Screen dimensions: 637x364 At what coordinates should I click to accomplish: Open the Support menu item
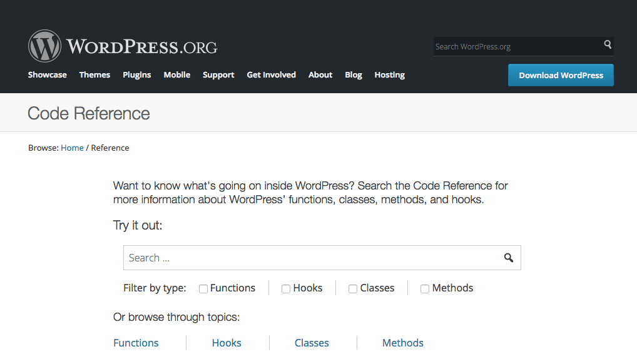pos(218,75)
